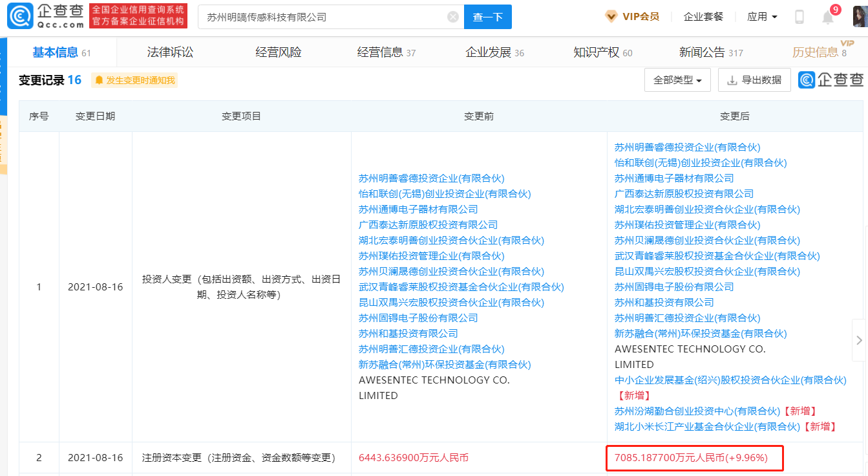
Task: Open 苏州贝澜晟德创业投资合伙企业 in the 变更前 column
Action: [451, 272]
